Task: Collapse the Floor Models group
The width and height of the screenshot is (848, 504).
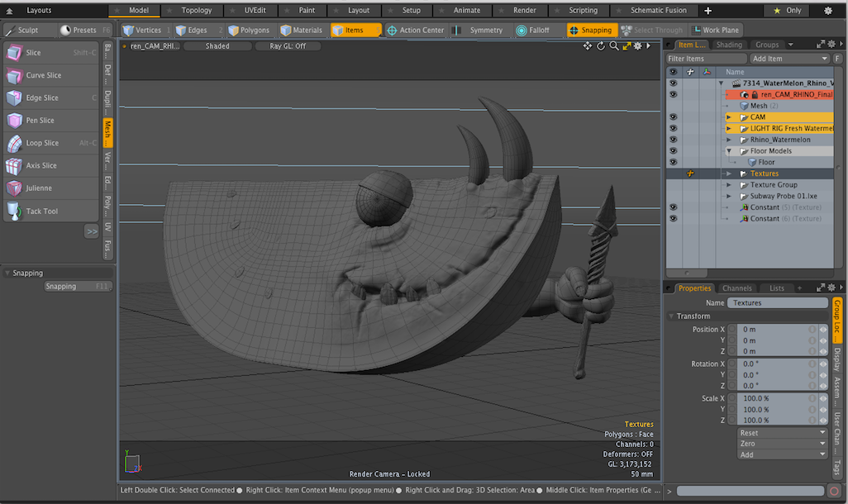Action: pos(728,151)
